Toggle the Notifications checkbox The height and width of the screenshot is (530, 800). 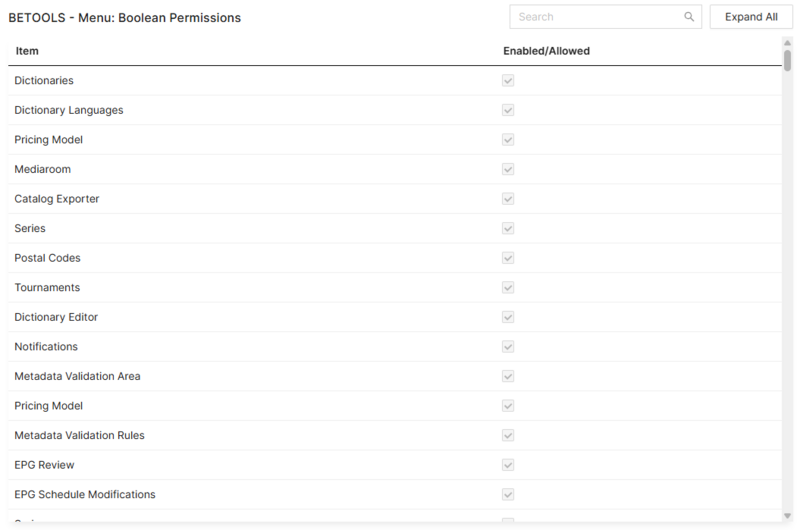508,347
